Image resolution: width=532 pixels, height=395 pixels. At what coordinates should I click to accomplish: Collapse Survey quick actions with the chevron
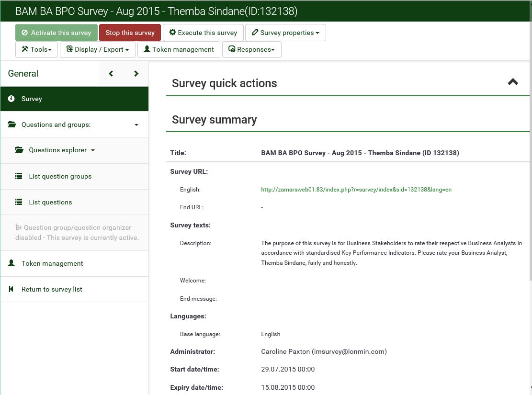tap(513, 82)
